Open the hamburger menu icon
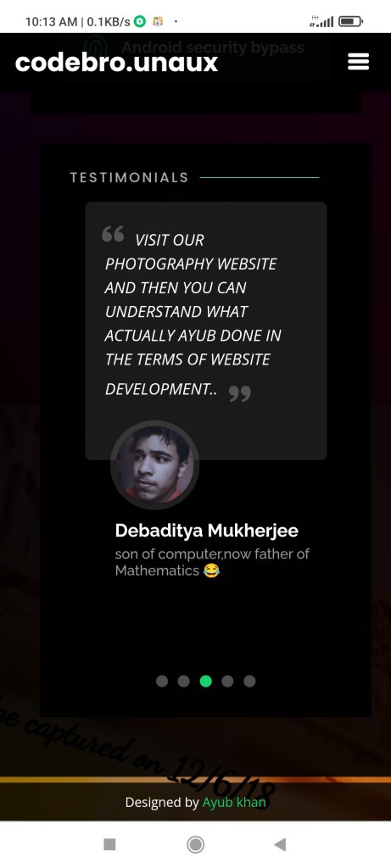 (358, 61)
